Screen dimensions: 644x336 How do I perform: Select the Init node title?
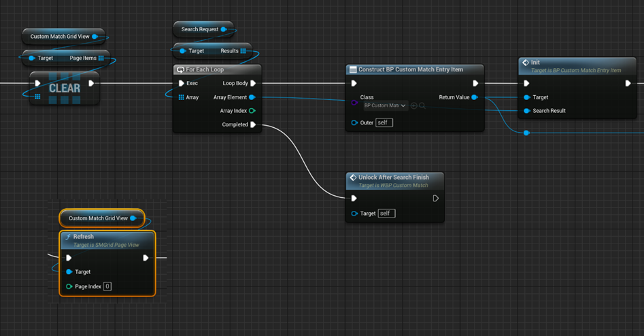click(535, 63)
